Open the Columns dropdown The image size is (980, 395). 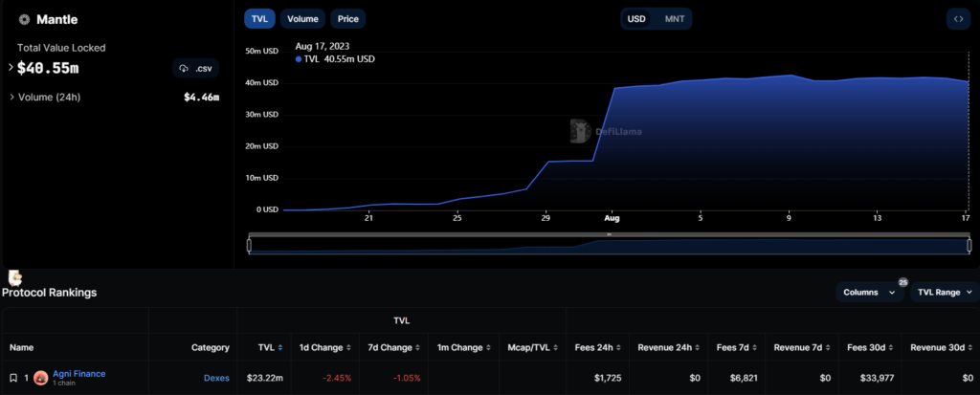(x=869, y=292)
